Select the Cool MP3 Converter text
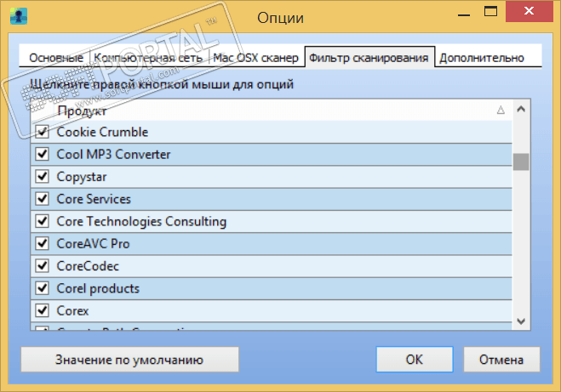561x392 pixels. tap(113, 155)
